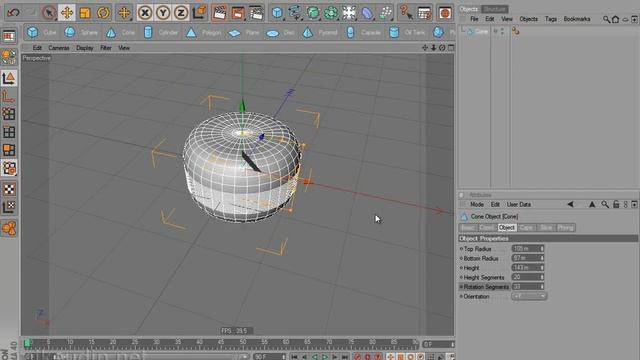Screen dimensions: 640x360
Task: Activate the Scale tool
Action: pos(85,13)
